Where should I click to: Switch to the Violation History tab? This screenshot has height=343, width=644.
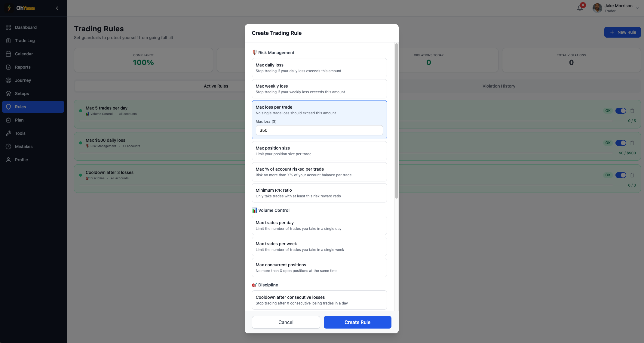click(499, 86)
